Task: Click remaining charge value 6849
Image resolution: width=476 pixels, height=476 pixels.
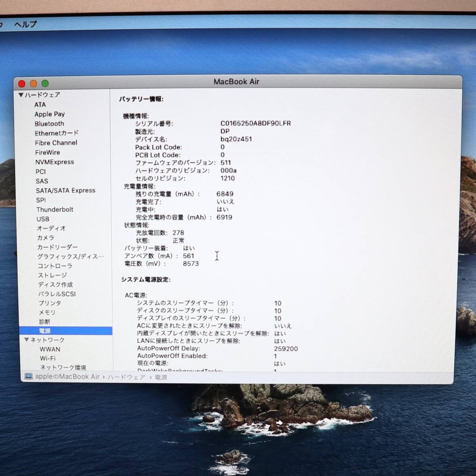Action: coord(225,194)
